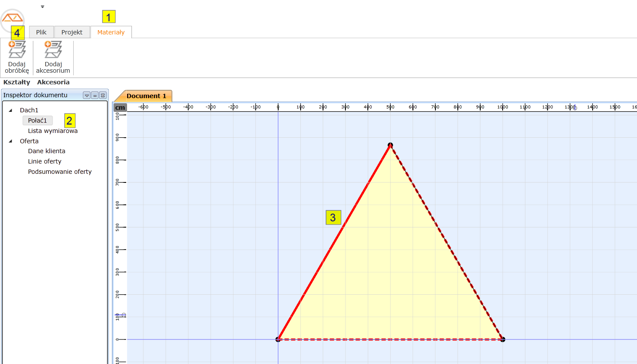Collapse the Dach1 tree node
Image resolution: width=637 pixels, height=364 pixels.
pyautogui.click(x=11, y=110)
